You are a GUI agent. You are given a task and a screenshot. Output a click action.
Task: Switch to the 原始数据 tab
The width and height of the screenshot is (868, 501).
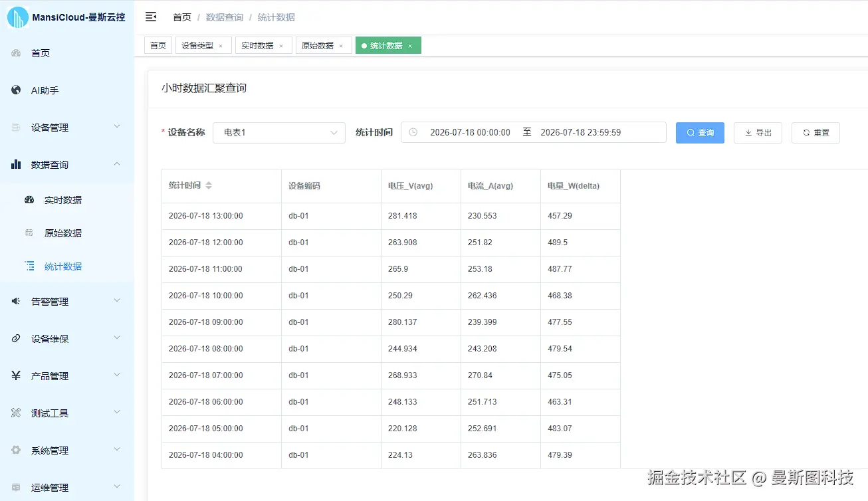coord(324,45)
